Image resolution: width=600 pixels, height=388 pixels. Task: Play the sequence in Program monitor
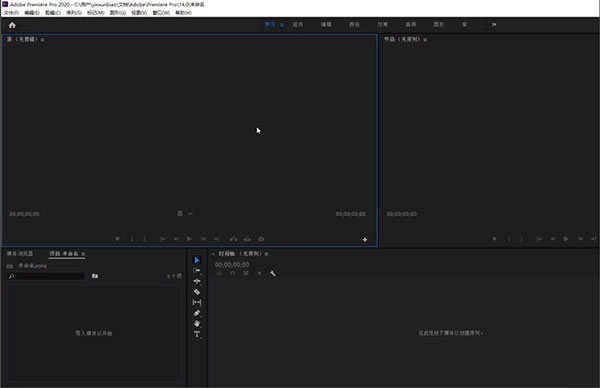click(566, 239)
